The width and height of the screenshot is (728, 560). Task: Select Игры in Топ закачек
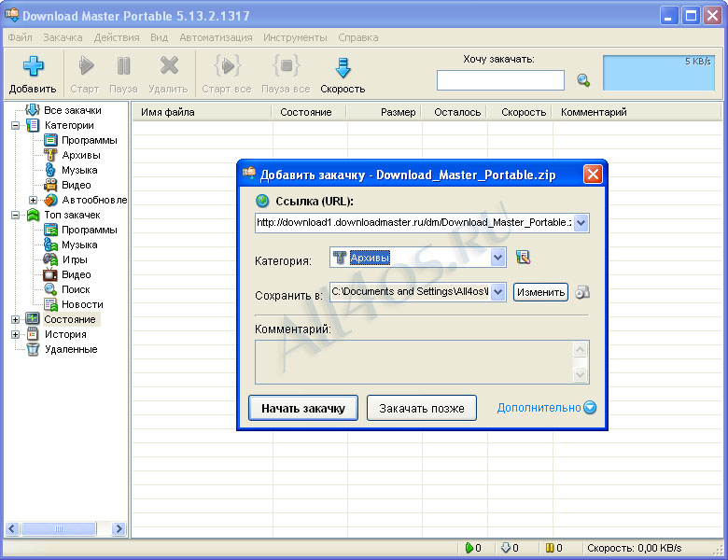75,259
